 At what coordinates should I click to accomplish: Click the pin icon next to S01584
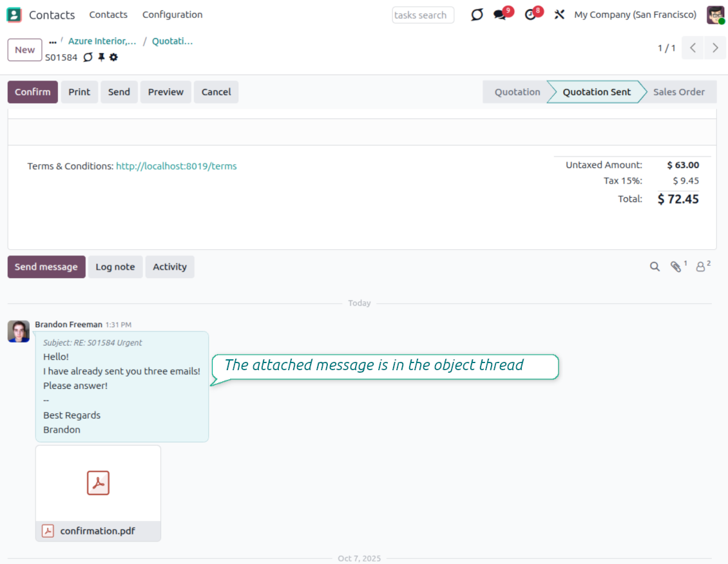coord(101,57)
